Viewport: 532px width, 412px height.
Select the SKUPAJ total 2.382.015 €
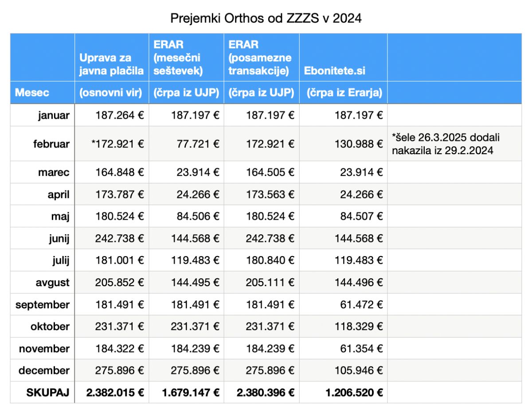(112, 392)
